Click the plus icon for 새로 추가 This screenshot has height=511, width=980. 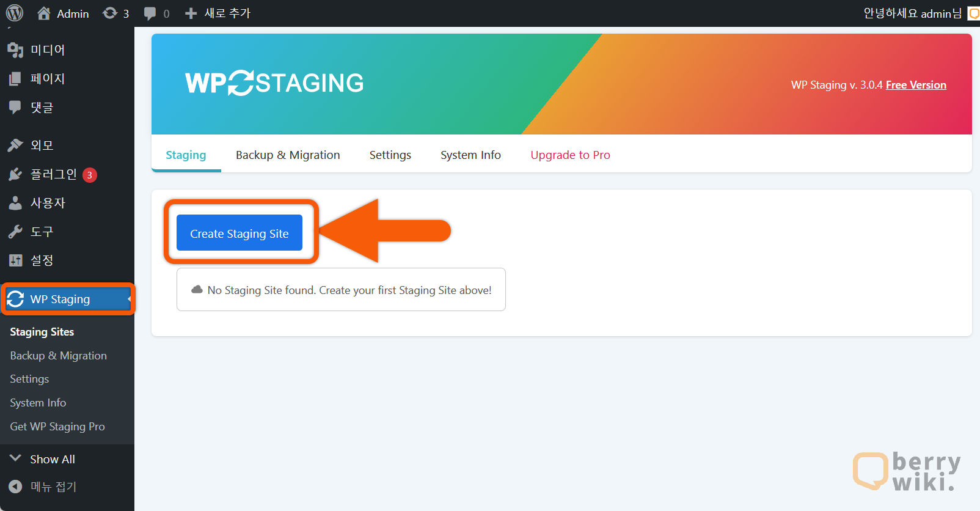pos(191,13)
